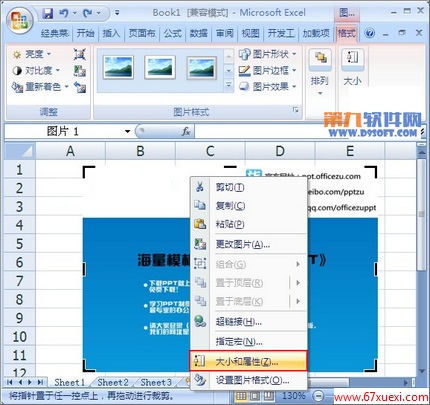Image resolution: width=430 pixels, height=405 pixels.
Task: Select the Normal view button in status bar
Action: [241, 396]
